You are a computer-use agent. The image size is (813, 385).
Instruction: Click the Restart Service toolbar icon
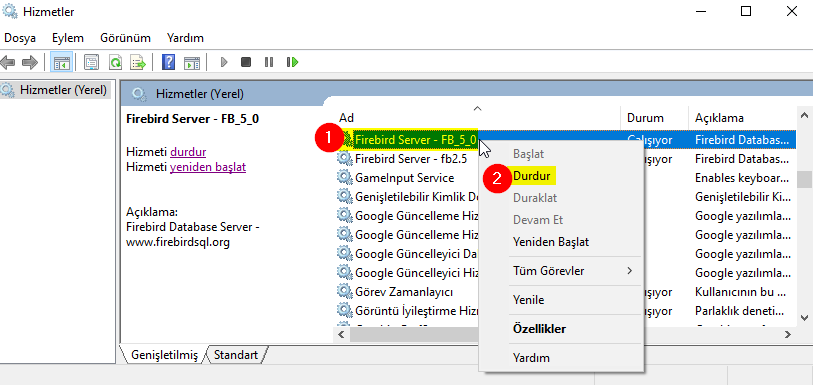pyautogui.click(x=292, y=63)
